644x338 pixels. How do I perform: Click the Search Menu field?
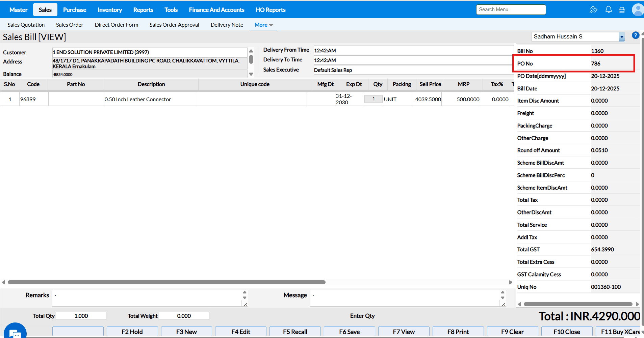pyautogui.click(x=511, y=9)
